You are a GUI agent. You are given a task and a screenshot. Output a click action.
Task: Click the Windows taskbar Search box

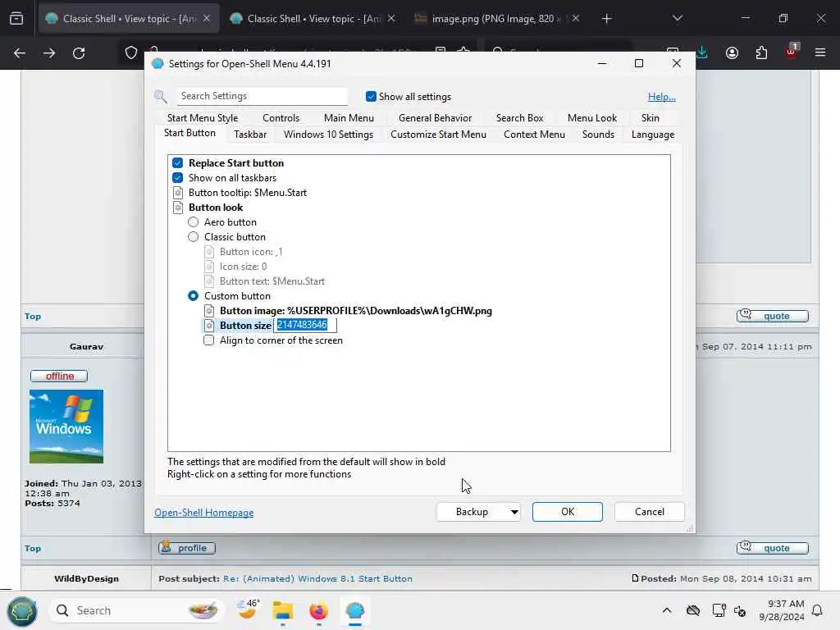click(137, 610)
